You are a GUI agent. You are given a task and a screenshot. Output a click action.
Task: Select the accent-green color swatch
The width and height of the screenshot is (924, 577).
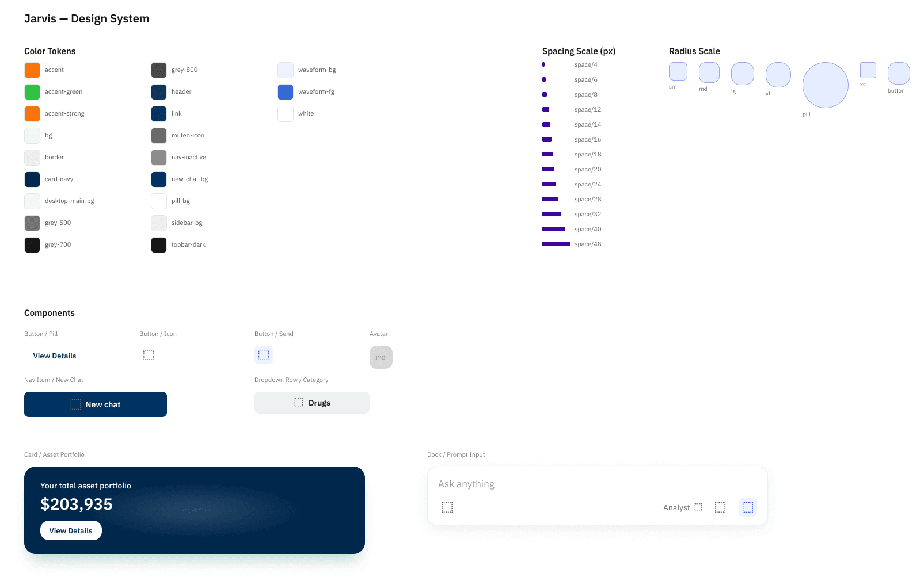(x=32, y=92)
